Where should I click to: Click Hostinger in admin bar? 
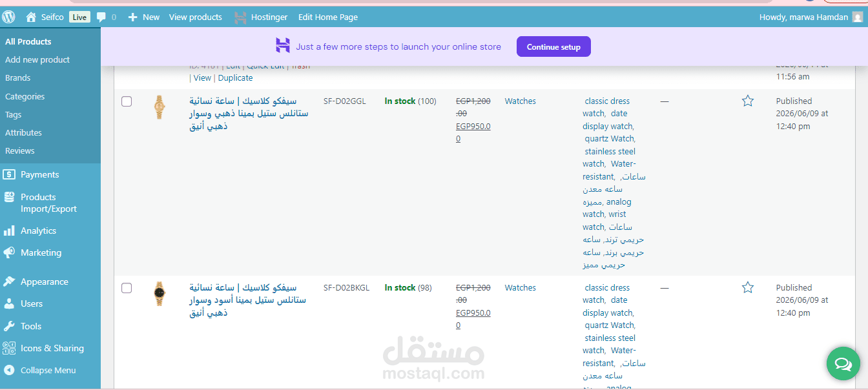(269, 17)
